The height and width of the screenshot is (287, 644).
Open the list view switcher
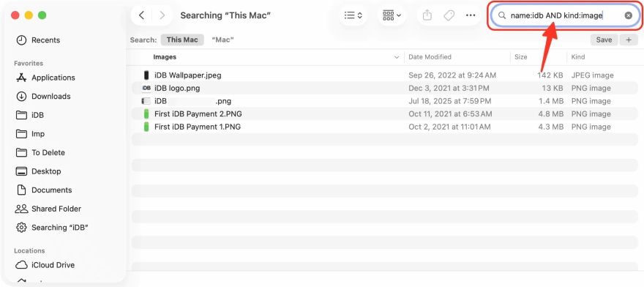[x=353, y=15]
